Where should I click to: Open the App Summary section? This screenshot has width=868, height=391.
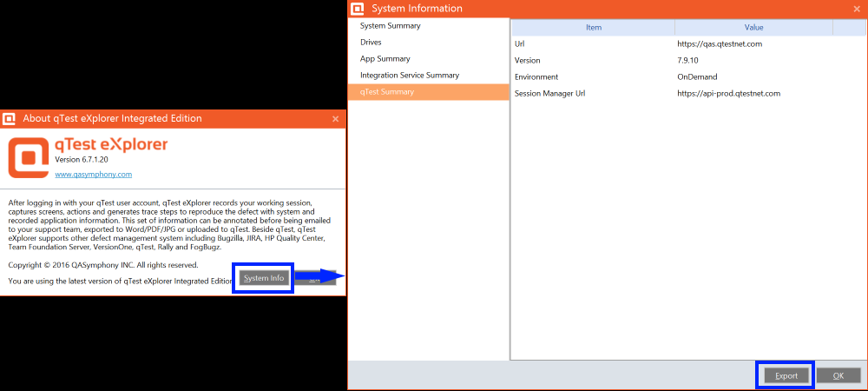point(428,59)
